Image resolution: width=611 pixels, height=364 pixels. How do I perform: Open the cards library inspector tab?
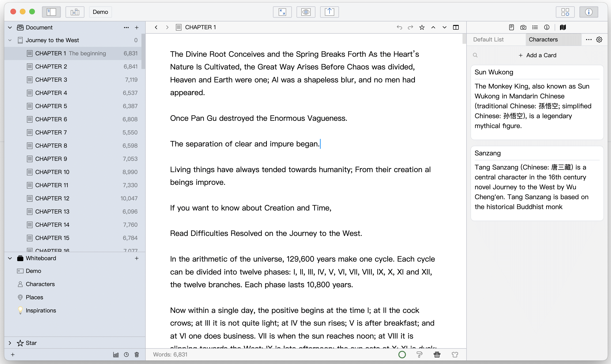pyautogui.click(x=563, y=27)
